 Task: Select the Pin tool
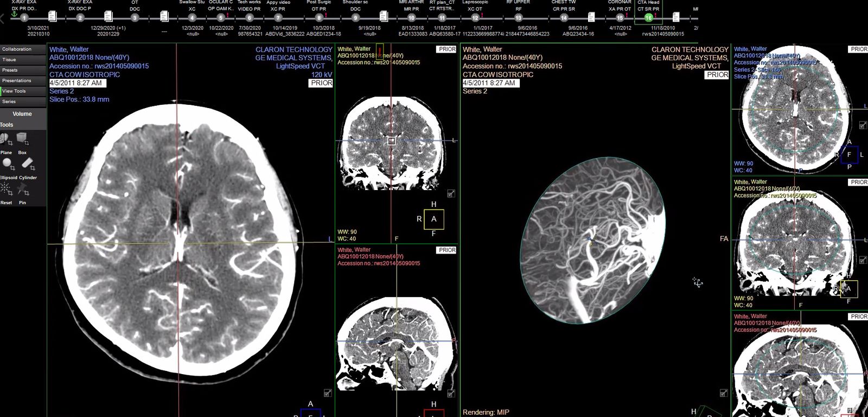[22, 189]
